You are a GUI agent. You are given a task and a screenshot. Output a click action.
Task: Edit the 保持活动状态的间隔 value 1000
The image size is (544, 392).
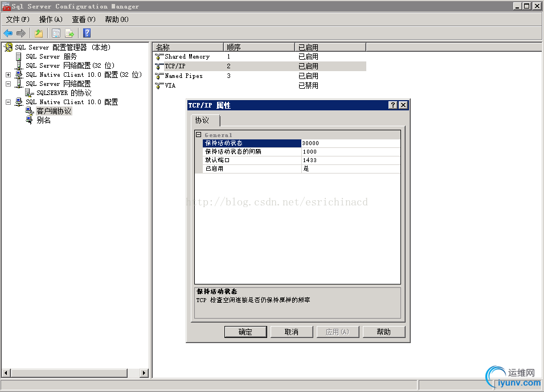(350, 151)
